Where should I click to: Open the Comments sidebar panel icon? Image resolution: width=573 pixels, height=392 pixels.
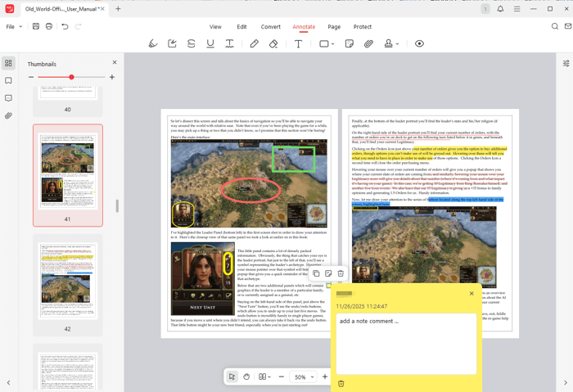pos(8,98)
